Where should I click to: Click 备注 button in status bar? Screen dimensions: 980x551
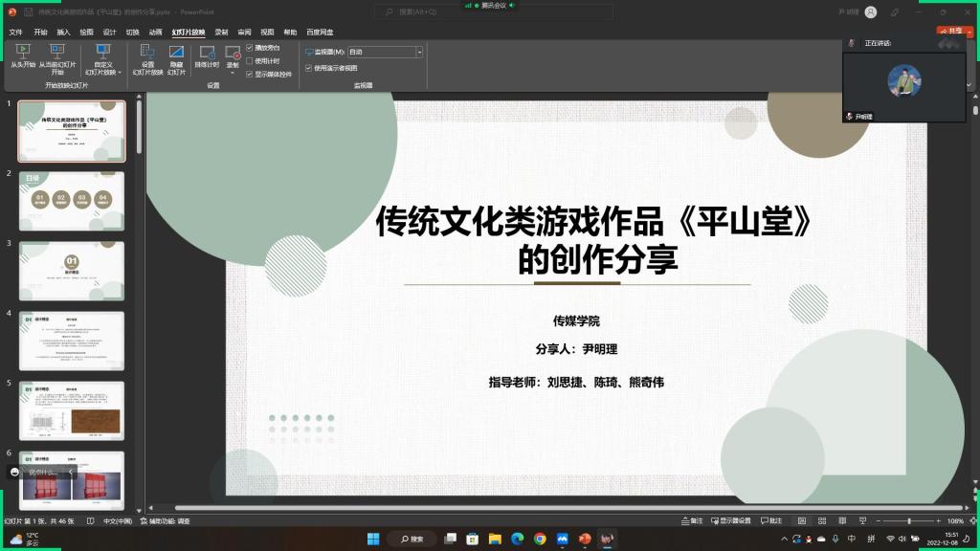[x=691, y=520]
